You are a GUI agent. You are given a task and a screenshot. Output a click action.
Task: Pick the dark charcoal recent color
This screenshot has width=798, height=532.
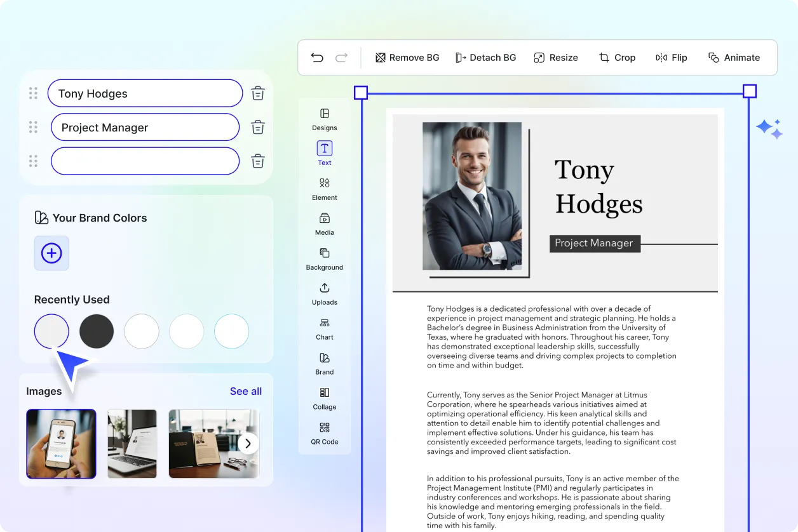pyautogui.click(x=97, y=331)
